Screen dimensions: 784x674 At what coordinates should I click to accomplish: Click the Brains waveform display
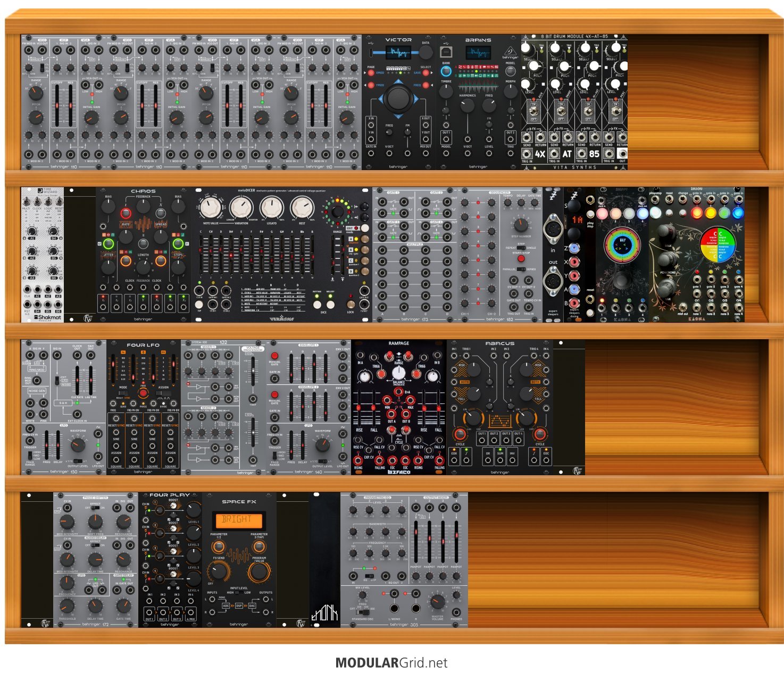point(478,53)
